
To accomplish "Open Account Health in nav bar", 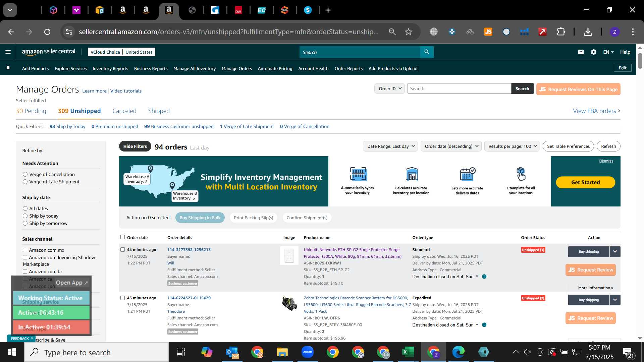I will pyautogui.click(x=313, y=68).
